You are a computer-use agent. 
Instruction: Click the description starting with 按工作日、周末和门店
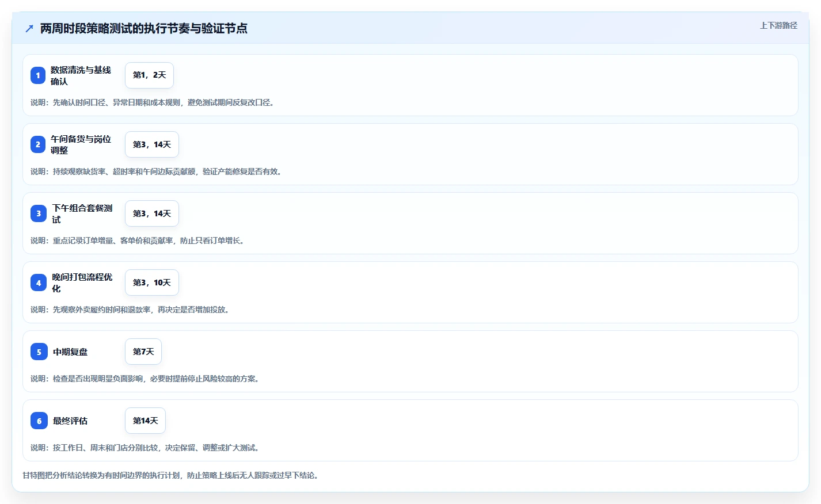146,448
